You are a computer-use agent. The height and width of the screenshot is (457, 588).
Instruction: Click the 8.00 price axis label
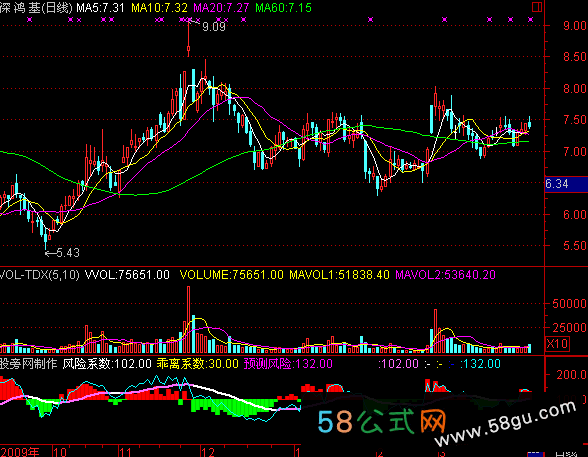574,89
